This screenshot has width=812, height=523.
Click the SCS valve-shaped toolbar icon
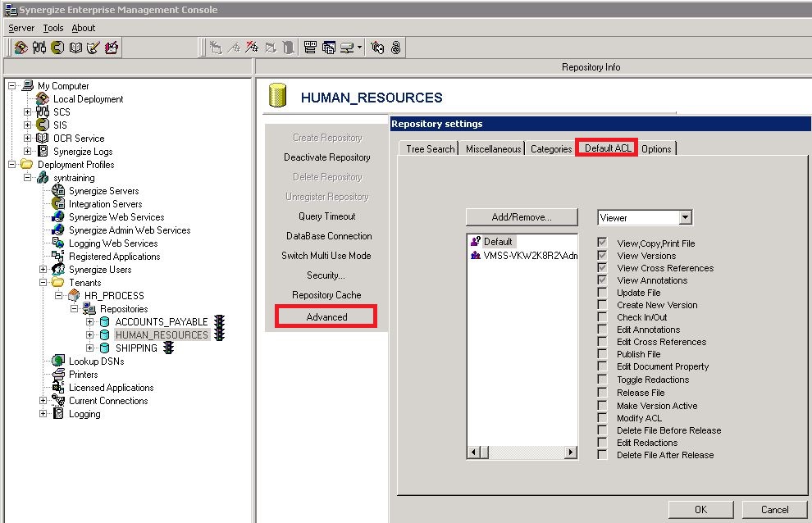pyautogui.click(x=39, y=48)
